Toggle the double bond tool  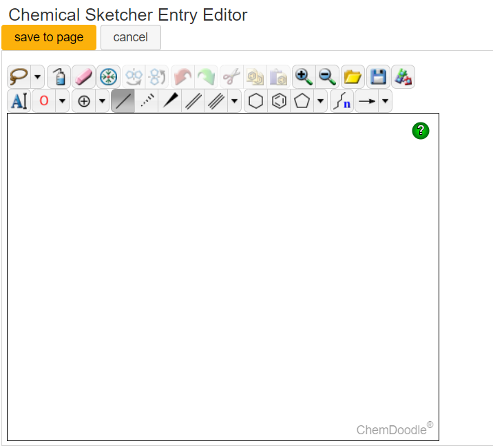click(x=193, y=101)
